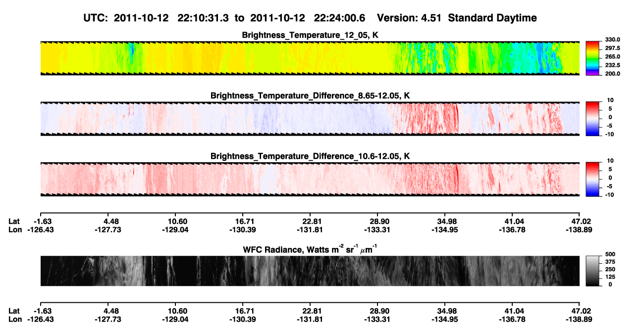Click the 10.6-12.05 difference red-blue color bar
The width and height of the screenshot is (644, 330).
click(592, 179)
